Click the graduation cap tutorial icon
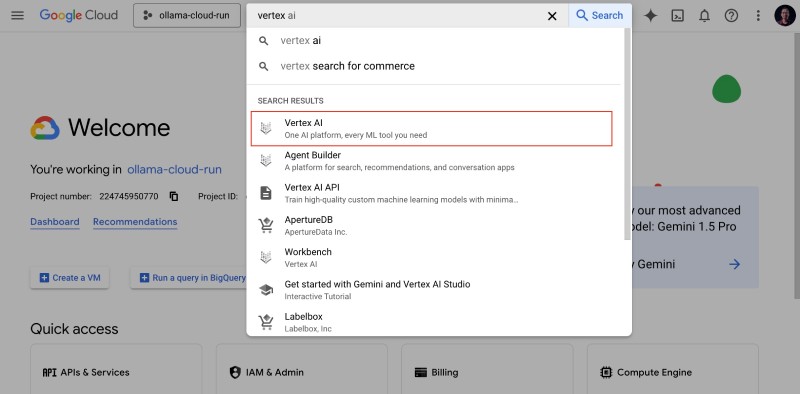800x394 pixels. (266, 290)
